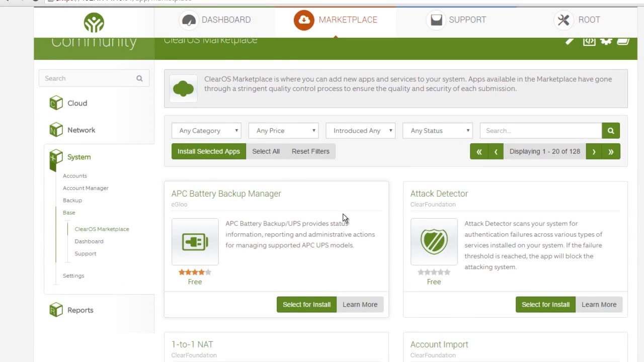The image size is (644, 362).
Task: Click Select All button
Action: point(266,151)
